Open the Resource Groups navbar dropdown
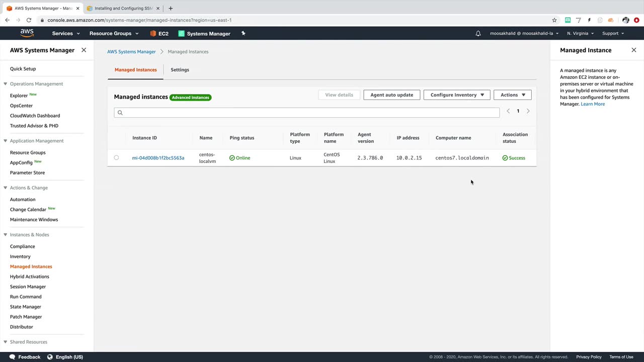644x362 pixels. click(114, 34)
